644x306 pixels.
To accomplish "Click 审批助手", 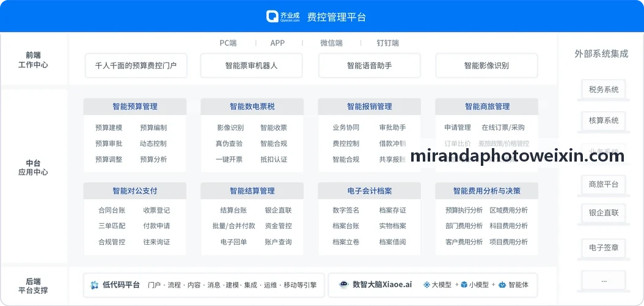I will 393,128.
